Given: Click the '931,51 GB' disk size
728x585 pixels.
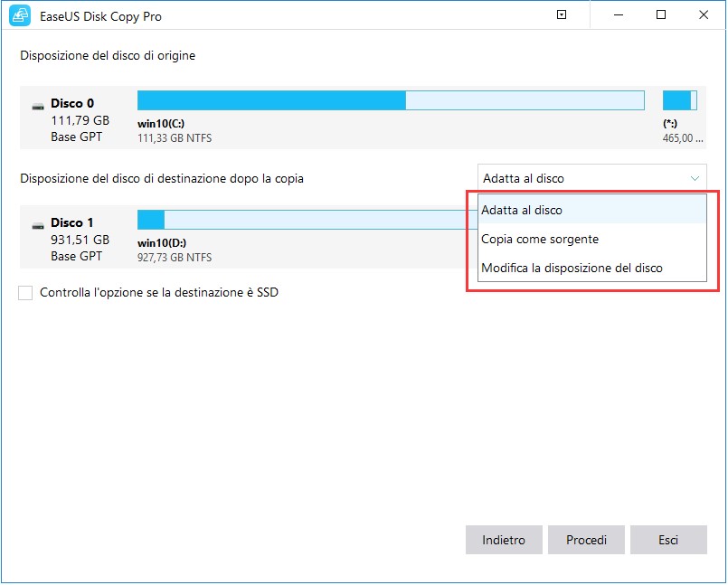Looking at the screenshot, I should 80,240.
